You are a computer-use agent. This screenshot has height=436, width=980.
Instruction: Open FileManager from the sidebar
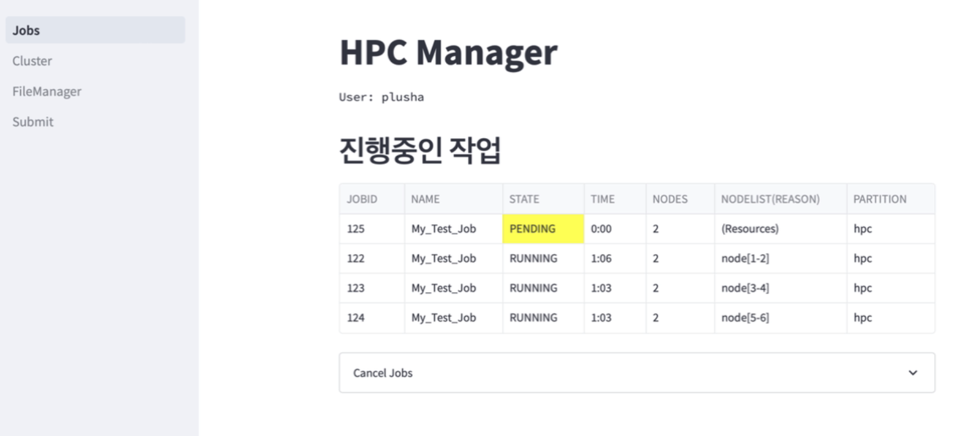47,92
